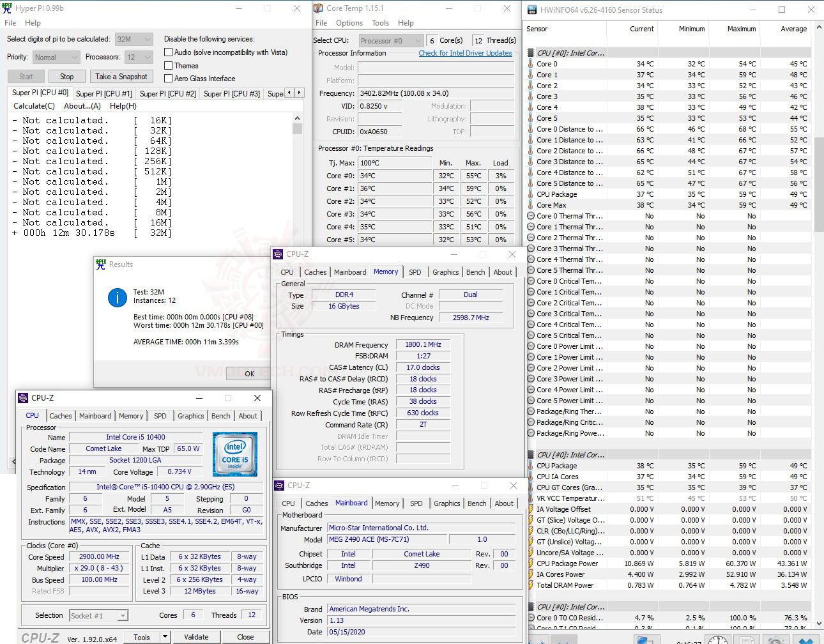Click the lightning icon beside Total DRAM Power
824x644 pixels.
click(x=531, y=585)
